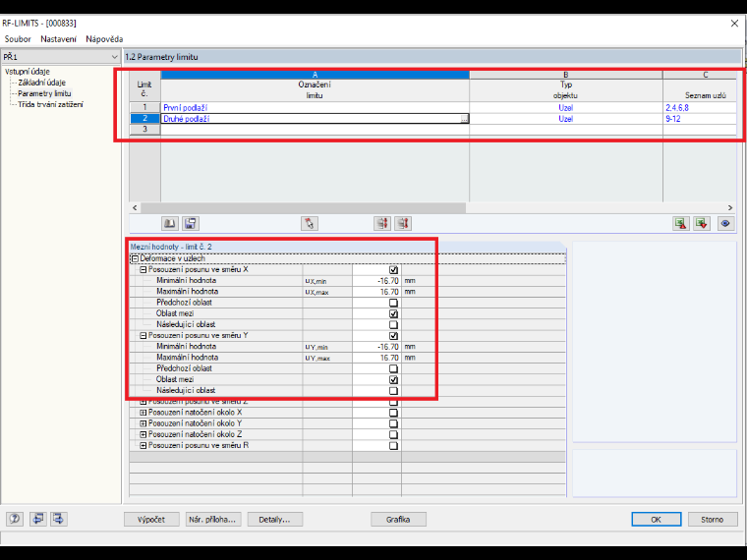Confirm with the OK button
Image resolution: width=747 pixels, height=560 pixels.
657,520
